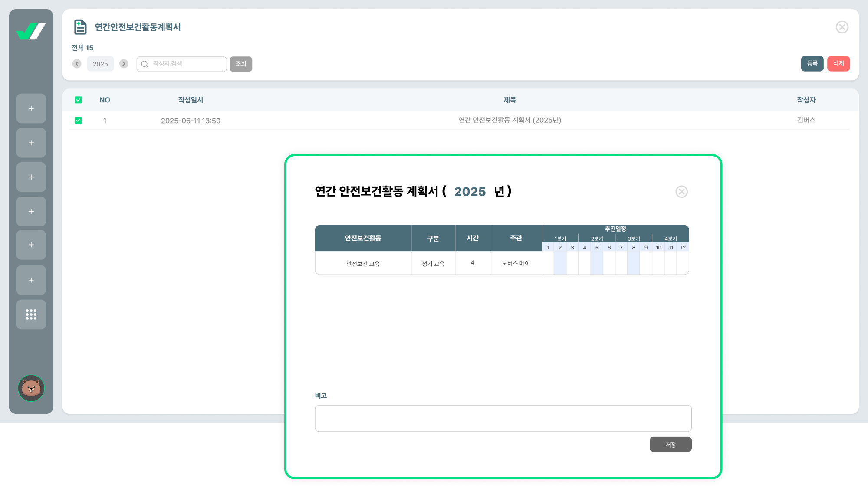Toggle the select-all checkbox in the header
Screen dimensions: 868x488
click(78, 100)
